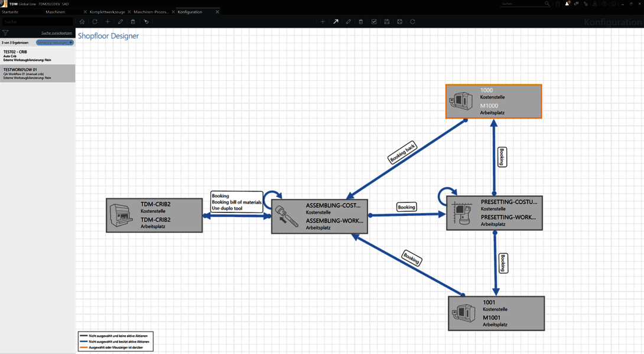Open notifications via the bell icon
The width and height of the screenshot is (644, 354).
[567, 4]
